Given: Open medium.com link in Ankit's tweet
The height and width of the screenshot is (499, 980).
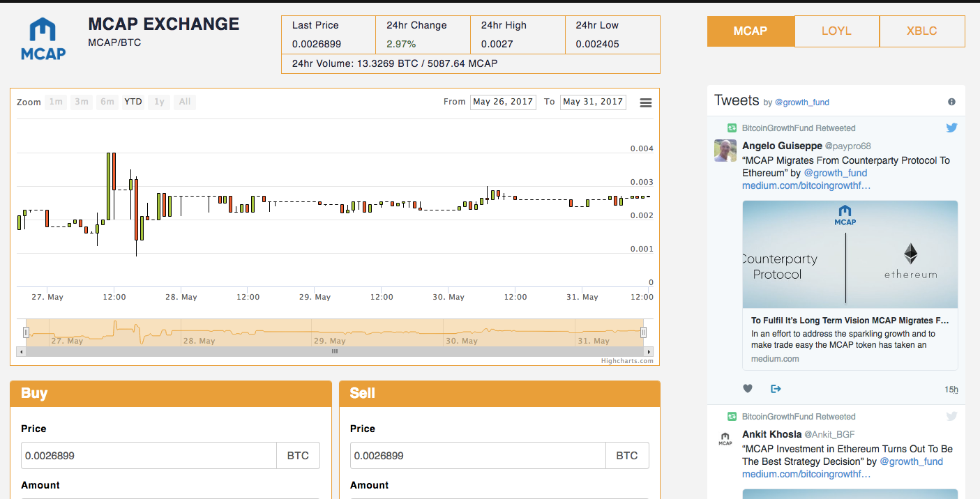Looking at the screenshot, I should tap(806, 475).
